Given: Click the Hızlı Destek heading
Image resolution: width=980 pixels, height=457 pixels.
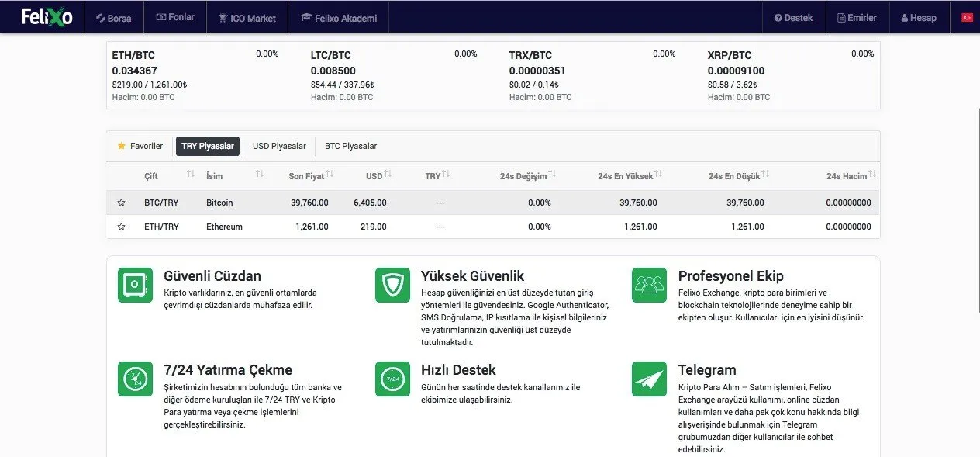Looking at the screenshot, I should (458, 370).
